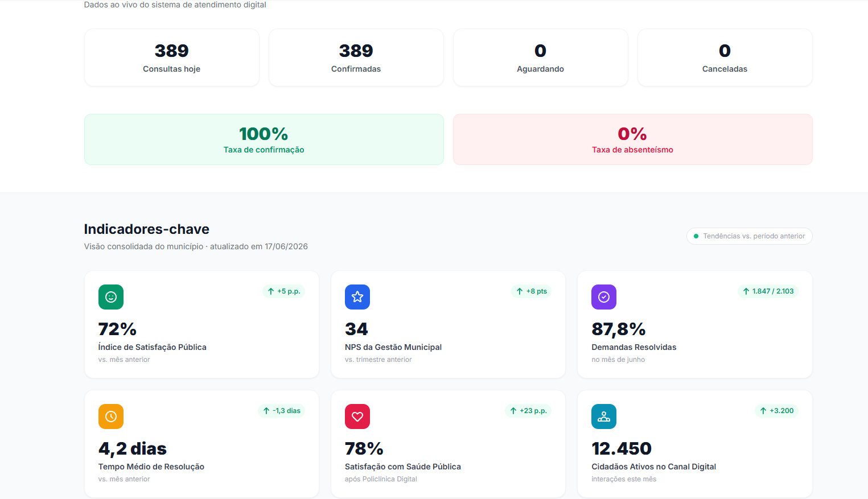
Task: Click the +5 p.p. trend badge
Action: [283, 291]
